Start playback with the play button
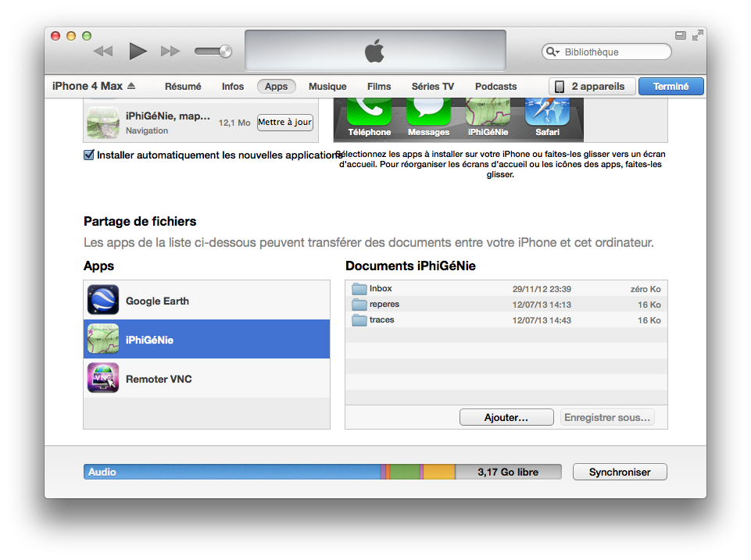This screenshot has height=560, width=751. click(138, 52)
